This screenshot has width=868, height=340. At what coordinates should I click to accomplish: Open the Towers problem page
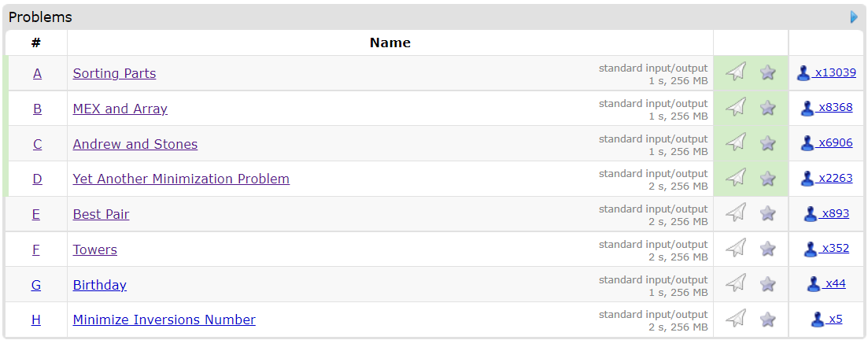point(95,249)
